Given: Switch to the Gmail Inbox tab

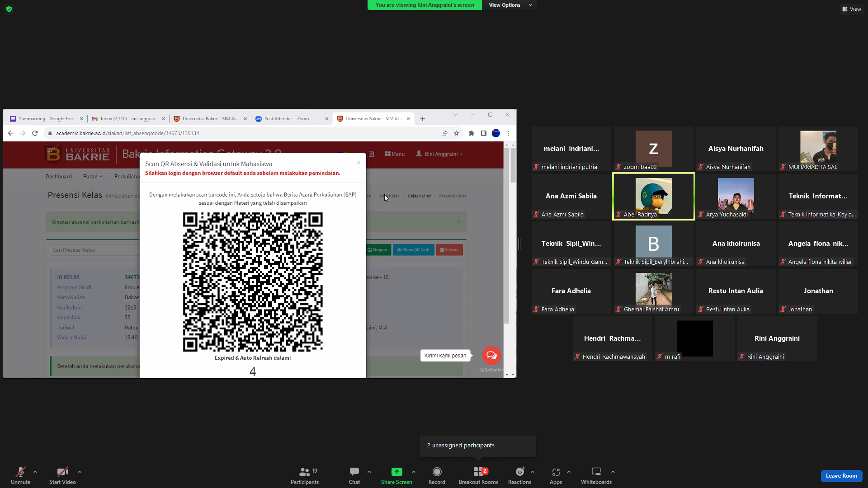Looking at the screenshot, I should pos(128,119).
